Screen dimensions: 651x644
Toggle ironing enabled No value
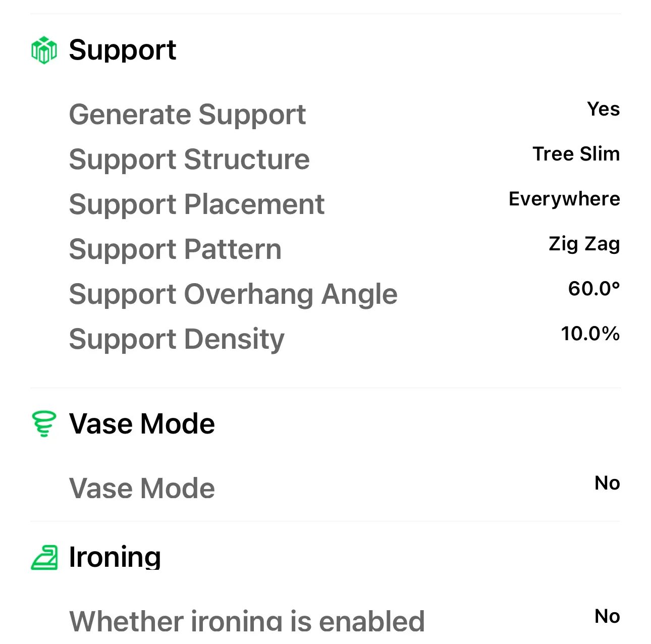pos(607,616)
